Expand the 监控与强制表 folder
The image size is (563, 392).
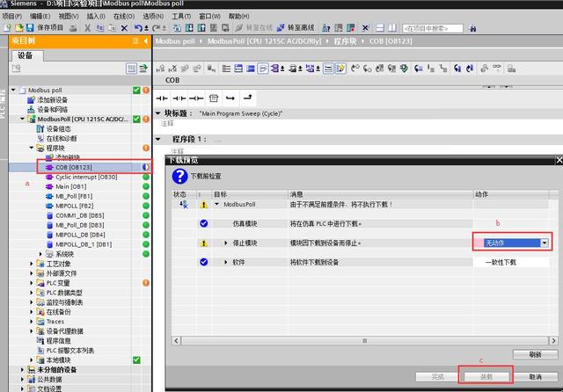(x=32, y=302)
